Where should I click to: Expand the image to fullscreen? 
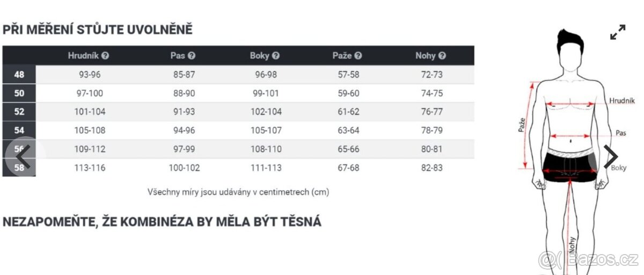(x=618, y=32)
